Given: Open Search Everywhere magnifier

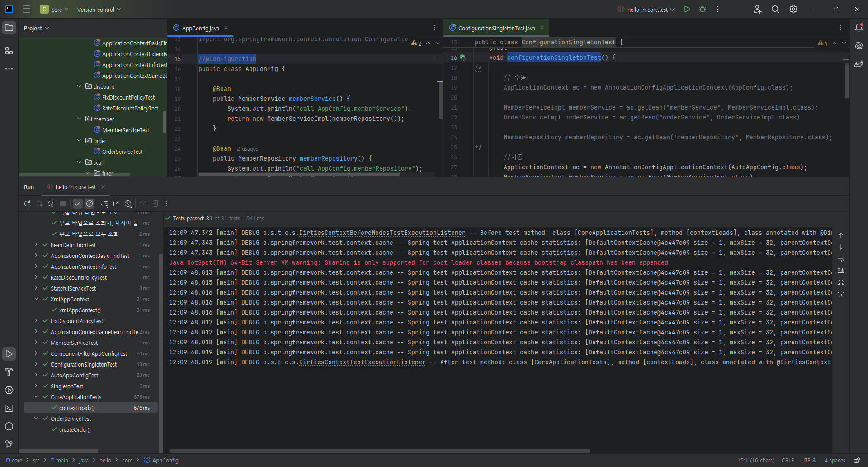Looking at the screenshot, I should pyautogui.click(x=775, y=9).
